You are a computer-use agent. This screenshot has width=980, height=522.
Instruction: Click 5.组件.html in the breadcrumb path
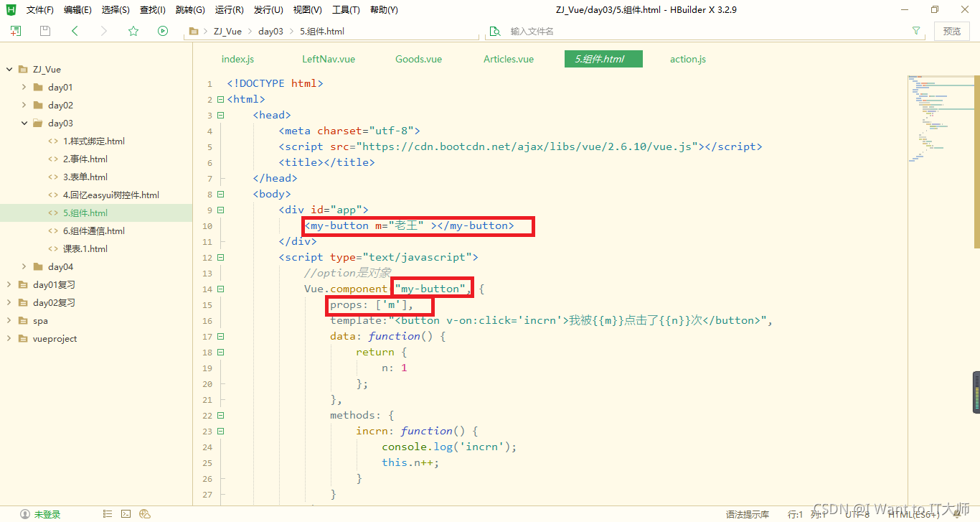coord(321,32)
